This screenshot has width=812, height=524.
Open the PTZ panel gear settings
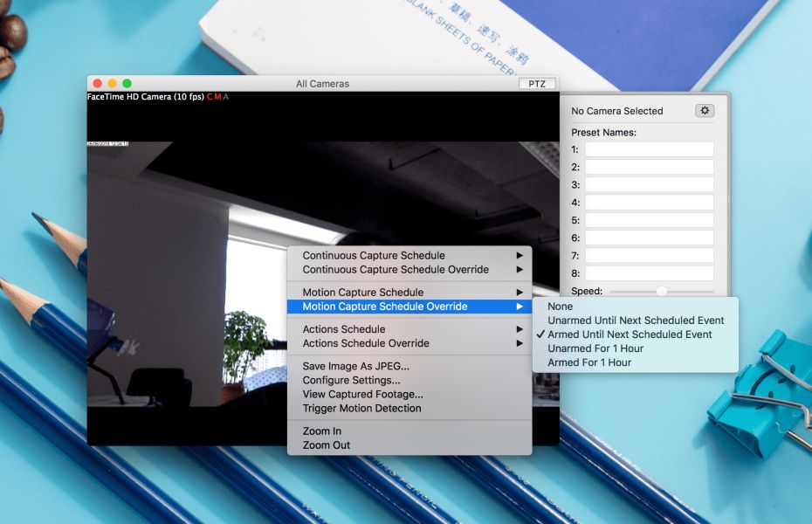[x=705, y=110]
